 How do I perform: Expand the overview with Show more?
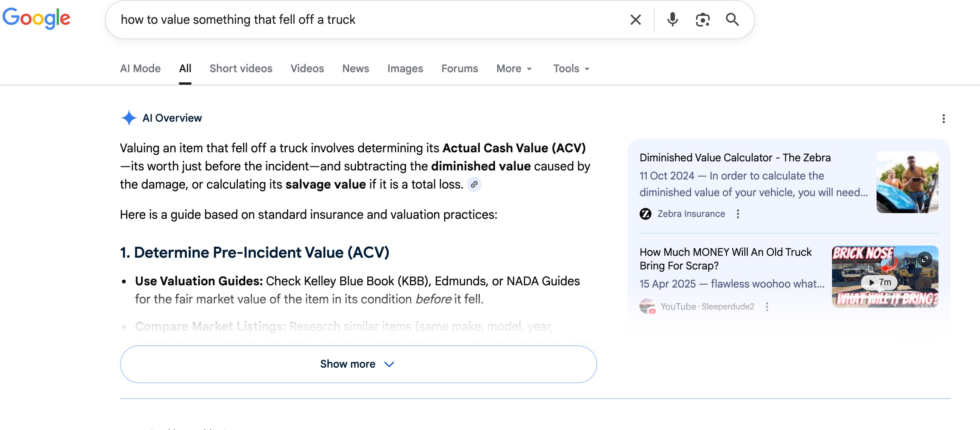click(x=358, y=364)
